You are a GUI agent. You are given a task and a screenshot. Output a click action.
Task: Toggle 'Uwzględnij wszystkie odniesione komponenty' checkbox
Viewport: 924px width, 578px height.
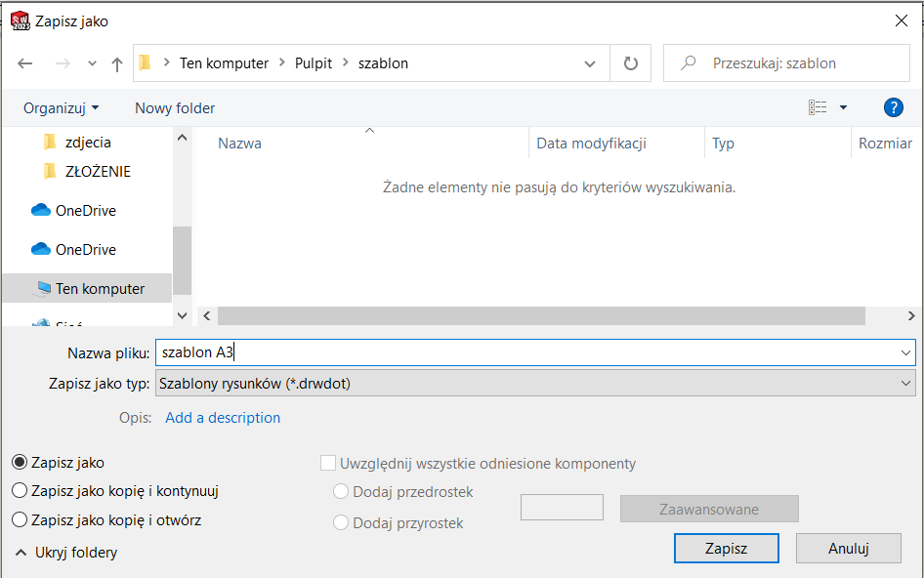point(328,463)
